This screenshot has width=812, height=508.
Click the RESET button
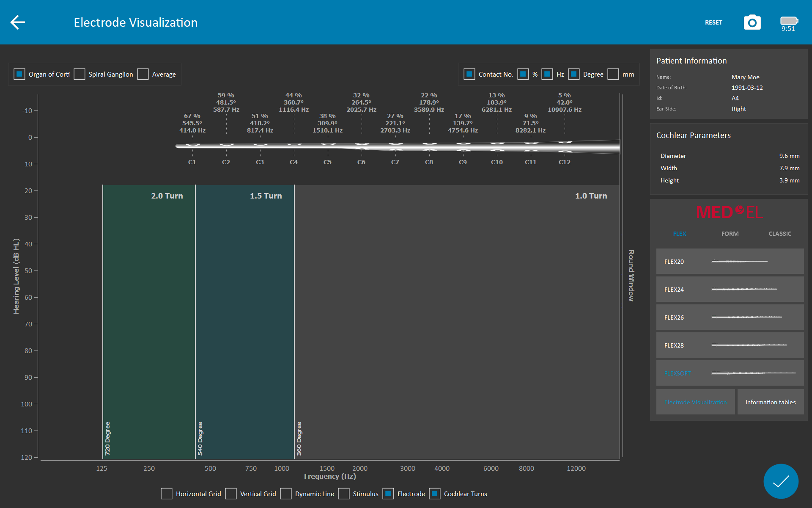714,22
